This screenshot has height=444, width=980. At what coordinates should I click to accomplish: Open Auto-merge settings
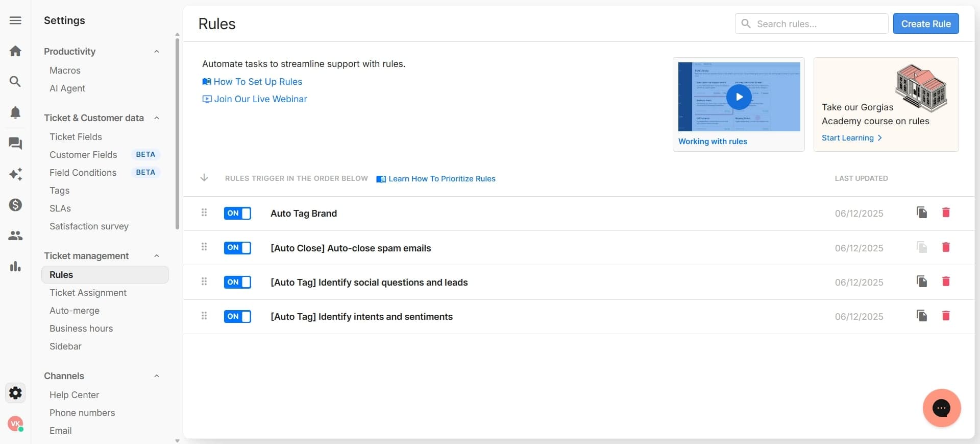tap(75, 311)
